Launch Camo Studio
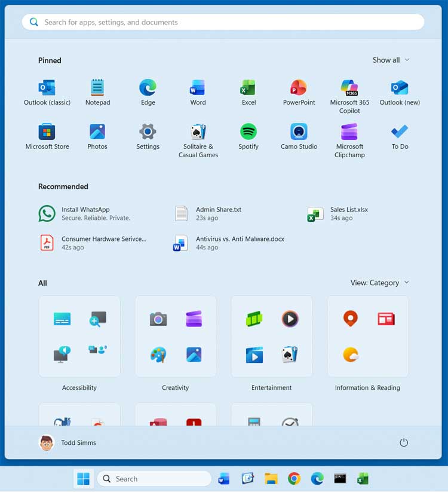The height and width of the screenshot is (492, 448). point(299,137)
